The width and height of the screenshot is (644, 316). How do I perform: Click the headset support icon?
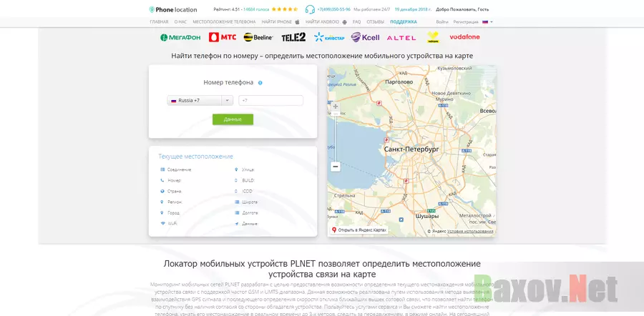[x=310, y=9]
